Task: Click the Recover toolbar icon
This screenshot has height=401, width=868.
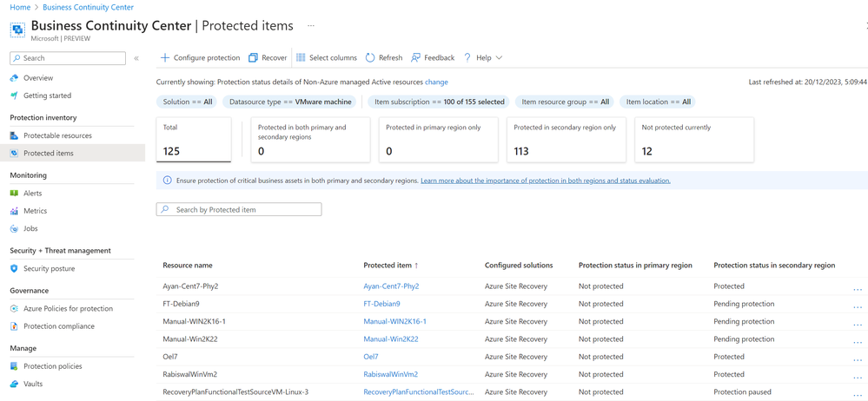Action: click(x=253, y=57)
